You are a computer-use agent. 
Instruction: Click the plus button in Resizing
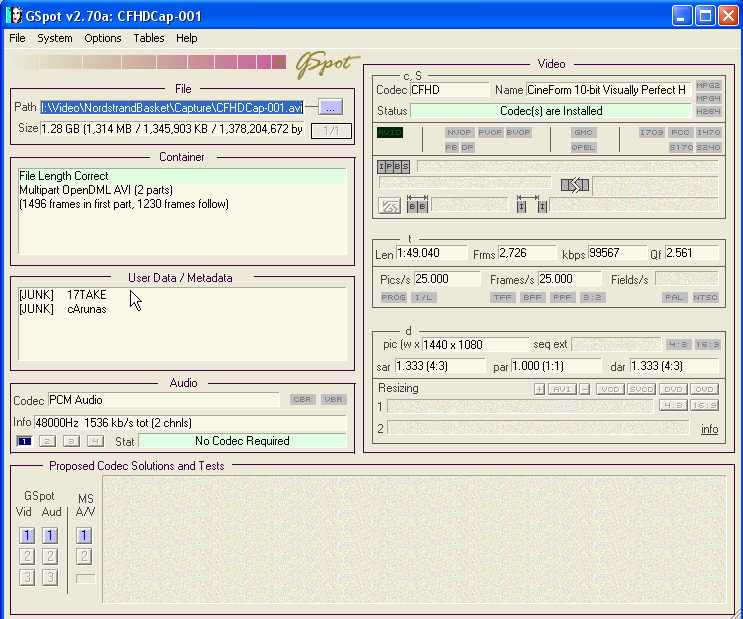(539, 389)
